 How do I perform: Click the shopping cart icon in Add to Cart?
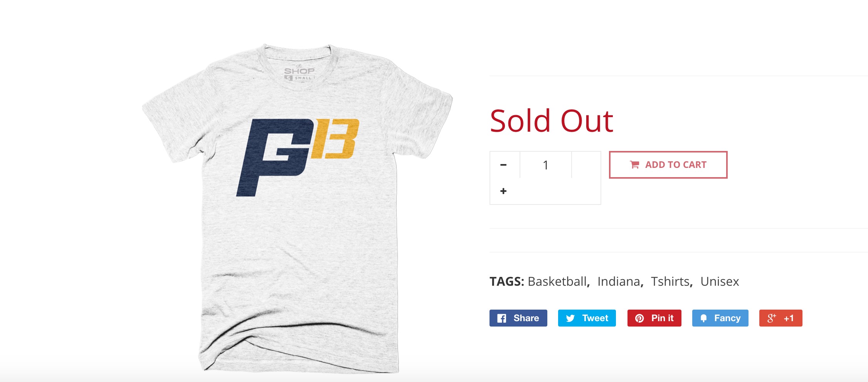pyautogui.click(x=634, y=165)
